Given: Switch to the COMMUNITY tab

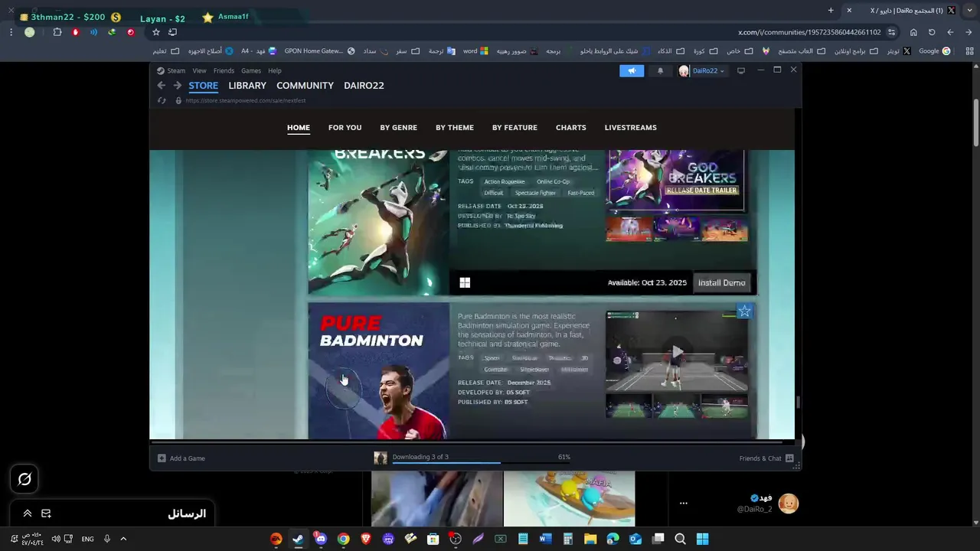Looking at the screenshot, I should coord(305,86).
